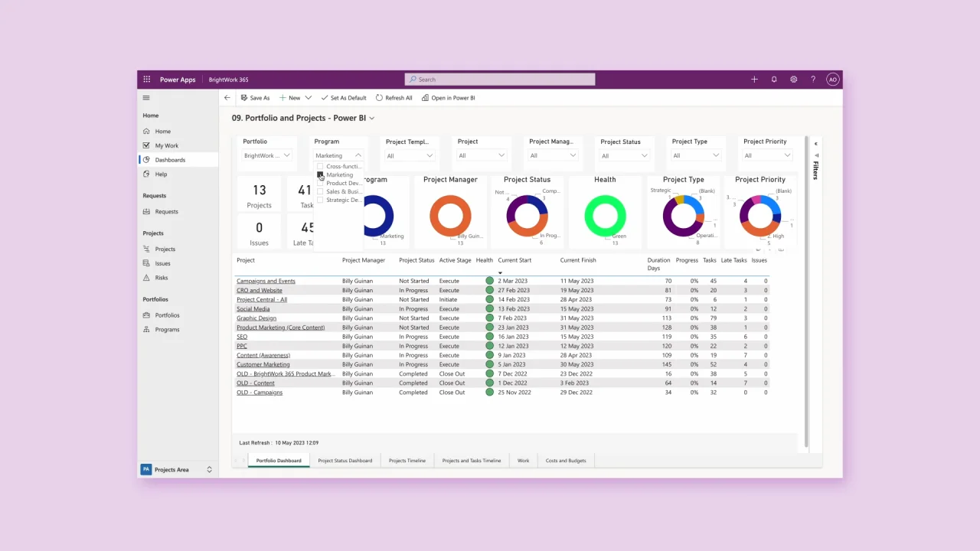Open the settings gear icon

pyautogui.click(x=794, y=80)
